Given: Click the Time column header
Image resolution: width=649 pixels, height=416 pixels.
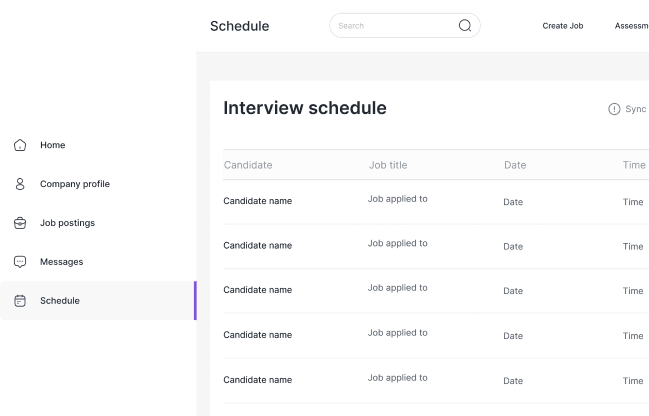Looking at the screenshot, I should point(634,165).
